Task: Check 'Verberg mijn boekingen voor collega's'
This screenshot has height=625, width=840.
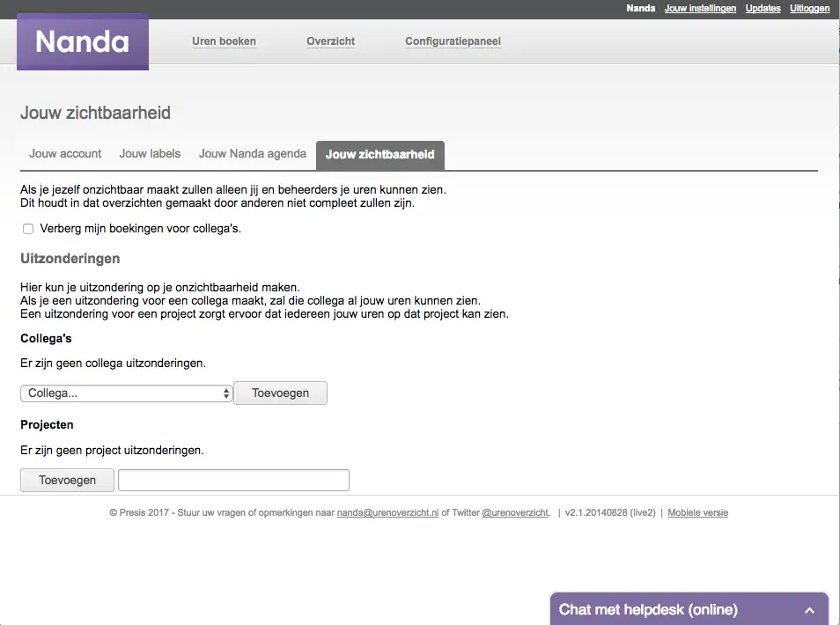Action: pyautogui.click(x=28, y=229)
